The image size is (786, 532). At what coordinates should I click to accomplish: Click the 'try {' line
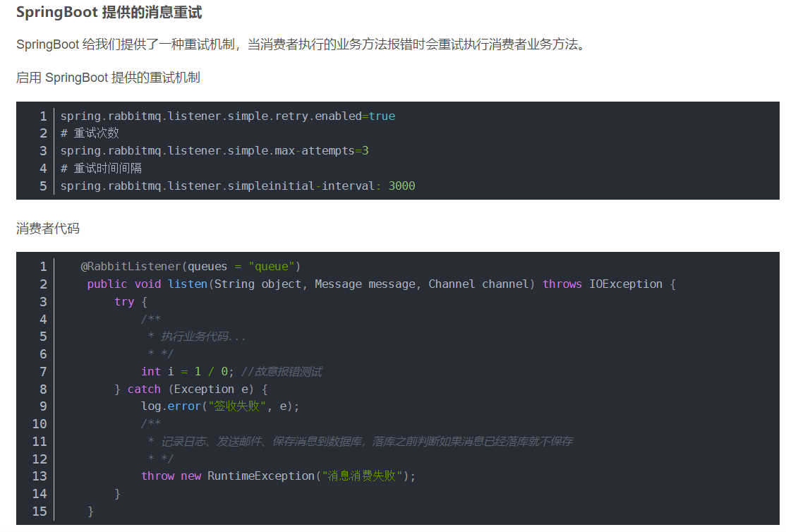[x=131, y=301]
